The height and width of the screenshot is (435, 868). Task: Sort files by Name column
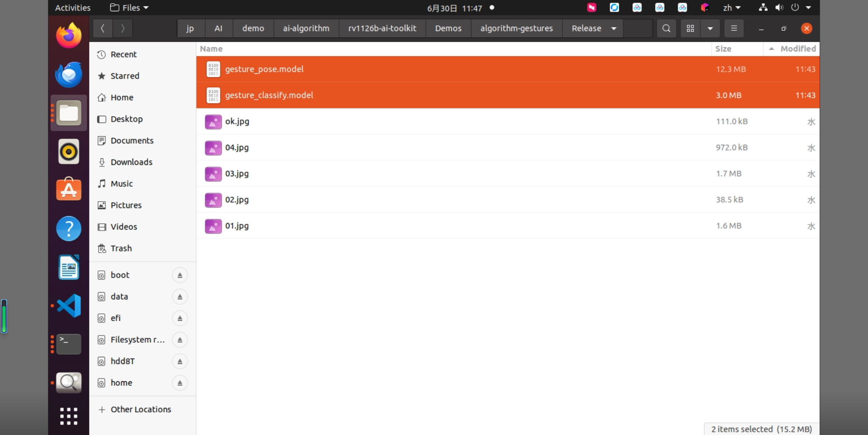click(x=453, y=49)
